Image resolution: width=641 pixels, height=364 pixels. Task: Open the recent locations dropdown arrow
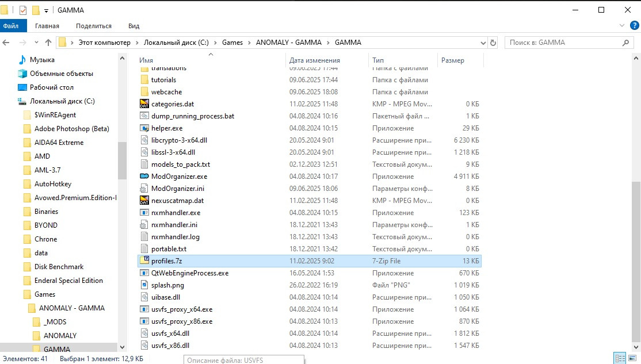36,43
